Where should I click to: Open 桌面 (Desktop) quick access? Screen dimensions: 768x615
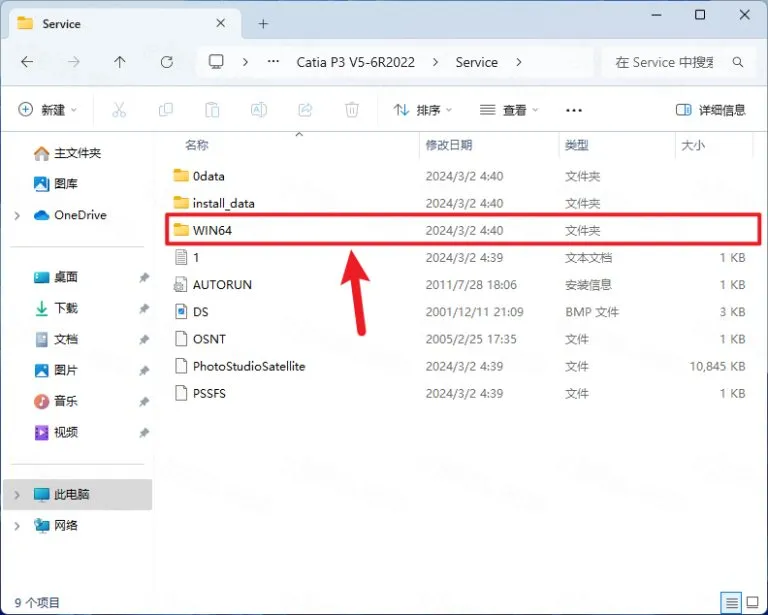click(x=55, y=277)
